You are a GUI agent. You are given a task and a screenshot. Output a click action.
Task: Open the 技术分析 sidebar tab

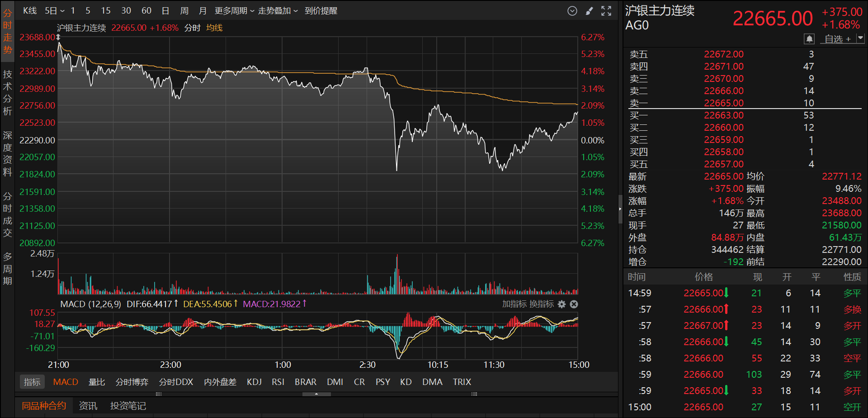click(8, 93)
